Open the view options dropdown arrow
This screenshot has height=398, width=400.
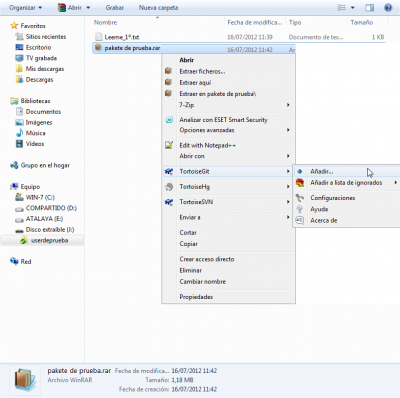click(x=352, y=7)
